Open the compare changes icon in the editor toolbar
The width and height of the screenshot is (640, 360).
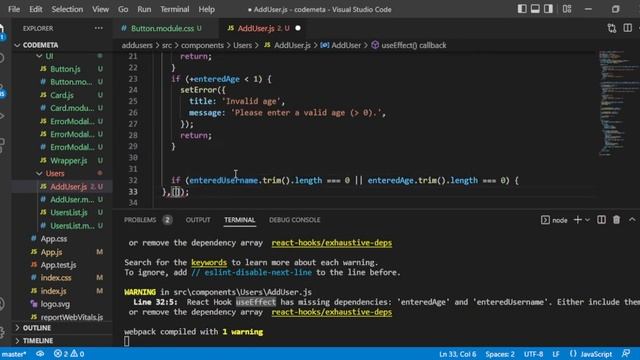pyautogui.click(x=611, y=28)
